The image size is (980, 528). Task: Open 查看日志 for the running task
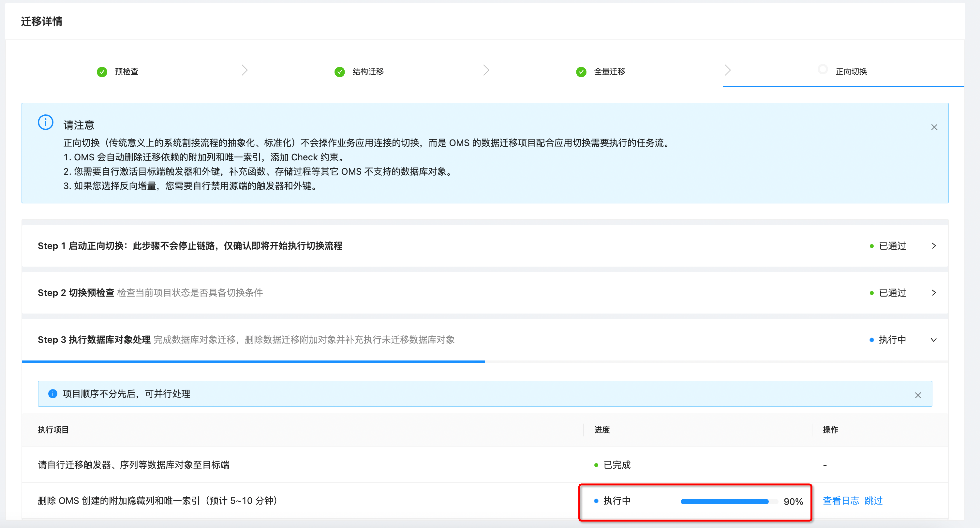840,501
